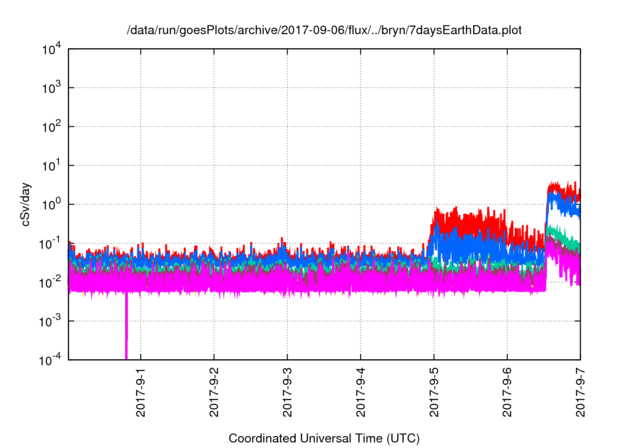This screenshot has height=448, width=640.
Task: Click the 10^3 y-axis tick label
Action: point(51,88)
